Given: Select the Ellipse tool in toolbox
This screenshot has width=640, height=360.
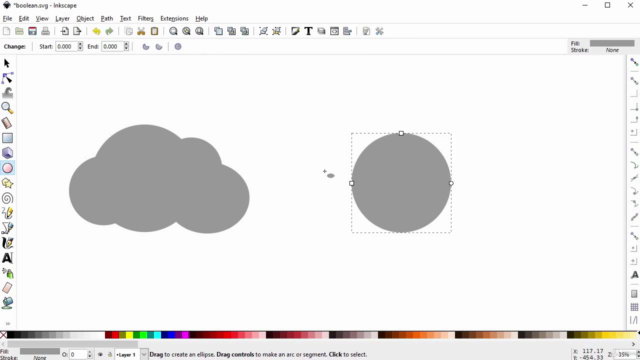Looking at the screenshot, I should click(7, 168).
